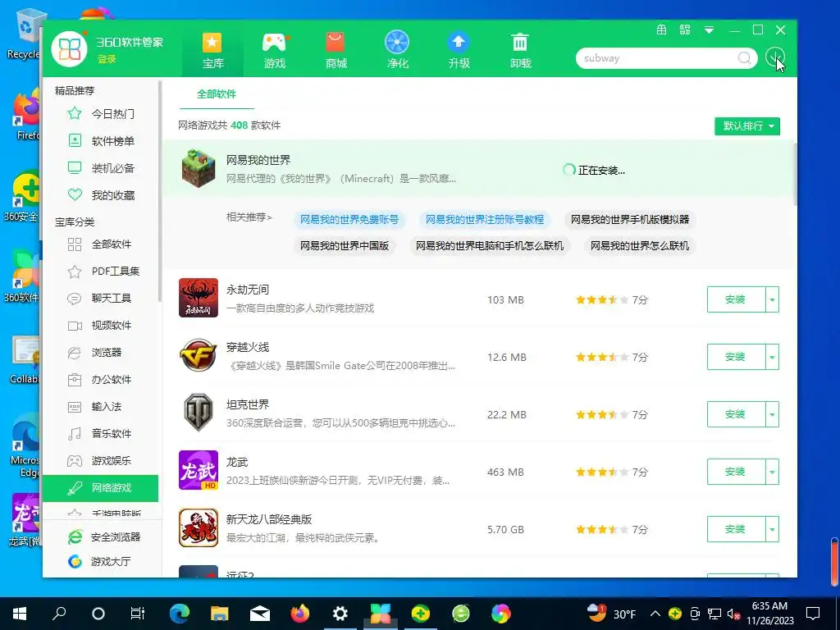This screenshot has height=630, width=840.
Task: Open the 宝库 star icon tab
Action: [212, 50]
